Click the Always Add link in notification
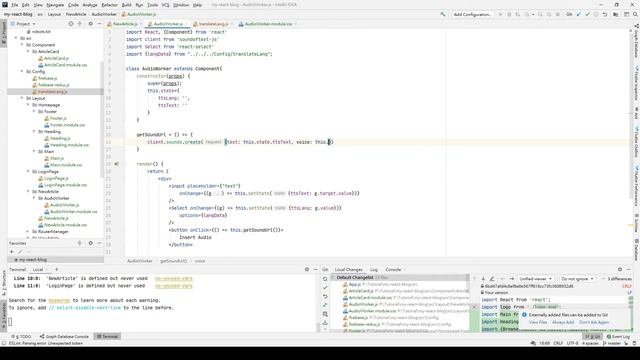640x360 pixels. (563, 322)
